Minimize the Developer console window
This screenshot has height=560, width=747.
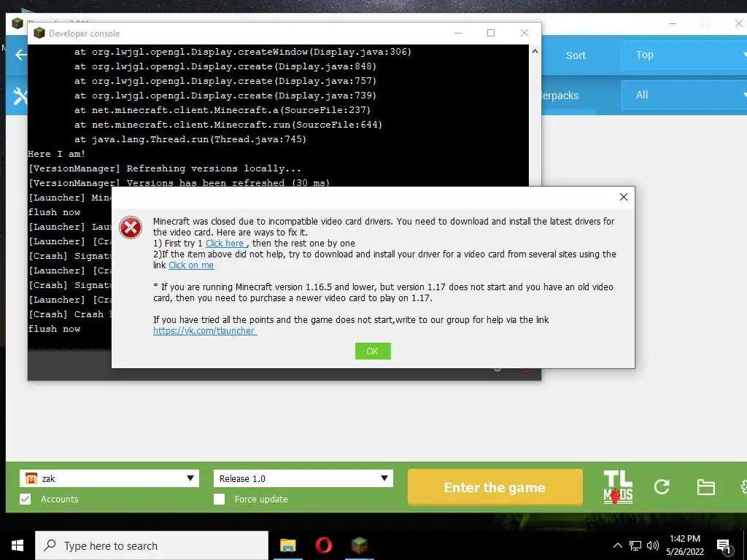pyautogui.click(x=458, y=33)
